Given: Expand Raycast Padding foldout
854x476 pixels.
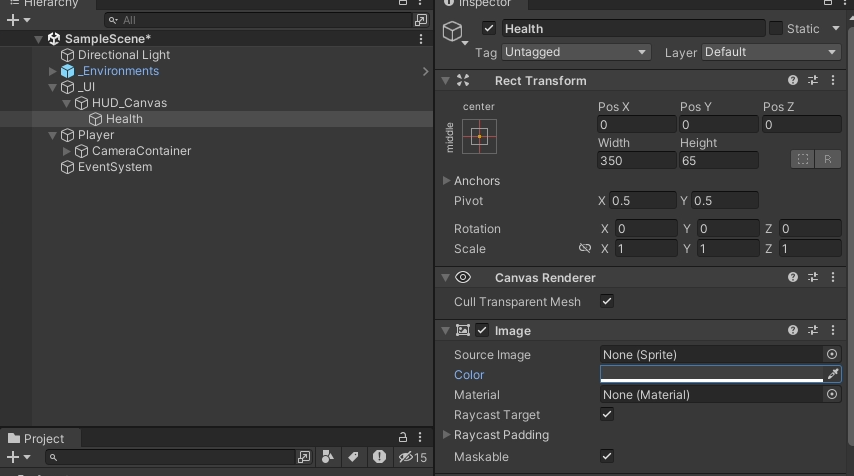Looking at the screenshot, I should (x=446, y=435).
